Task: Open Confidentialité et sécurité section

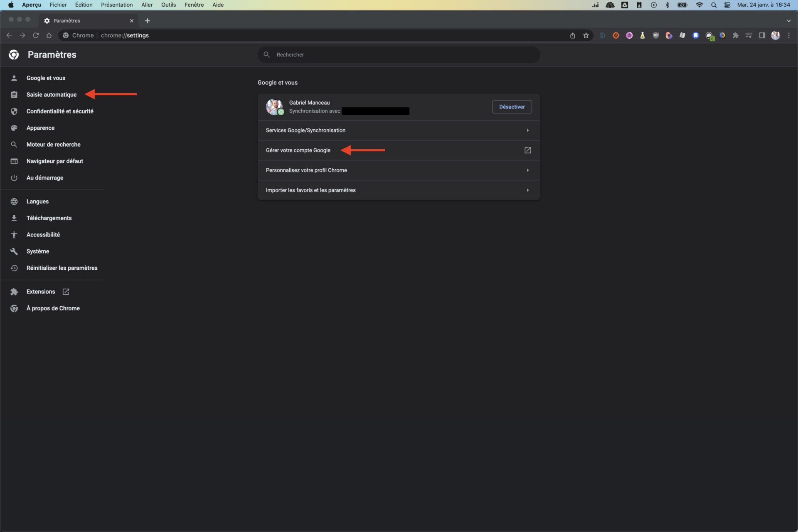Action: [x=60, y=111]
